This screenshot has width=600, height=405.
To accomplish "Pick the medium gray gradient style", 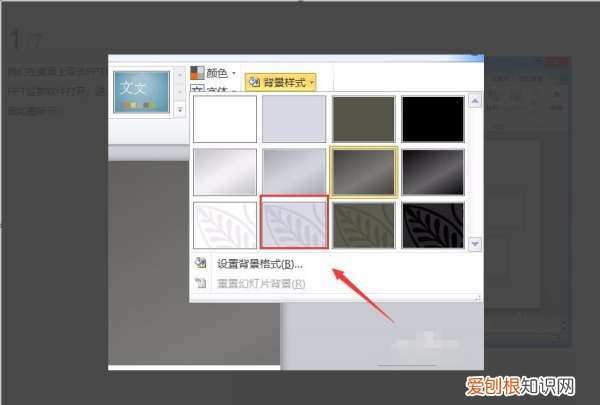I will coord(294,172).
